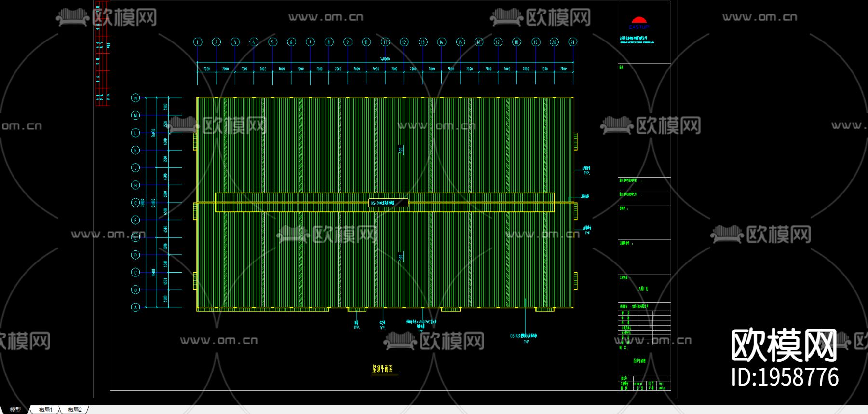Select column grid bubble 13
Viewport: 868px width, 414px height.
coord(423,42)
